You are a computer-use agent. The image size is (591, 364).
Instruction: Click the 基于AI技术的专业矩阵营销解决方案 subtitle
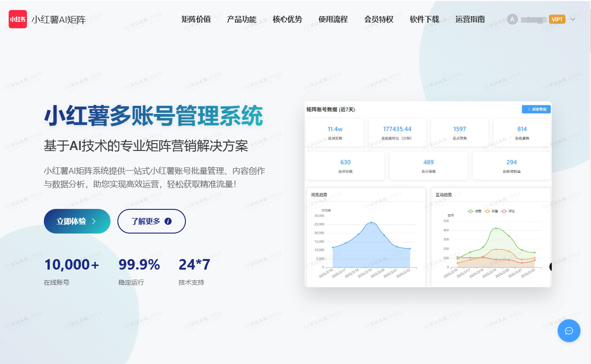pos(146,146)
